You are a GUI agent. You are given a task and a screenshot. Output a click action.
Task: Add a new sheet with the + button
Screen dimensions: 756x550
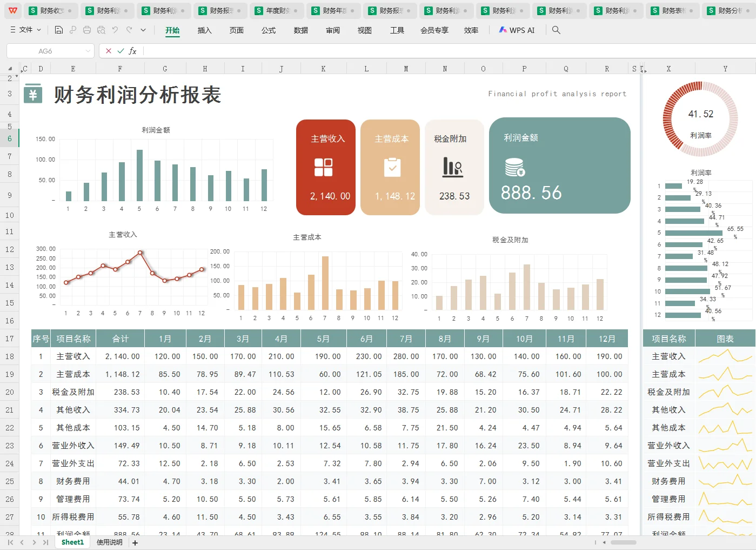point(135,542)
